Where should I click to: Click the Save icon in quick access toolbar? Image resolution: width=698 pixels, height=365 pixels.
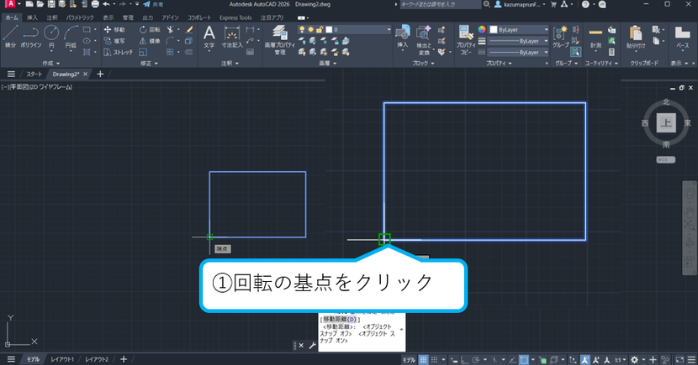coord(51,4)
